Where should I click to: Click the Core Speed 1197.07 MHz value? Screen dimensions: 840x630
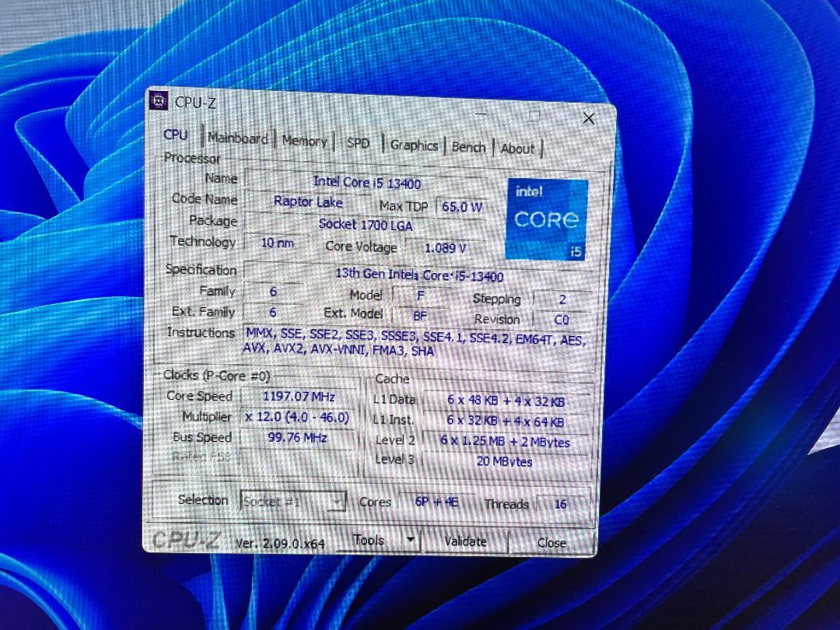coord(299,397)
